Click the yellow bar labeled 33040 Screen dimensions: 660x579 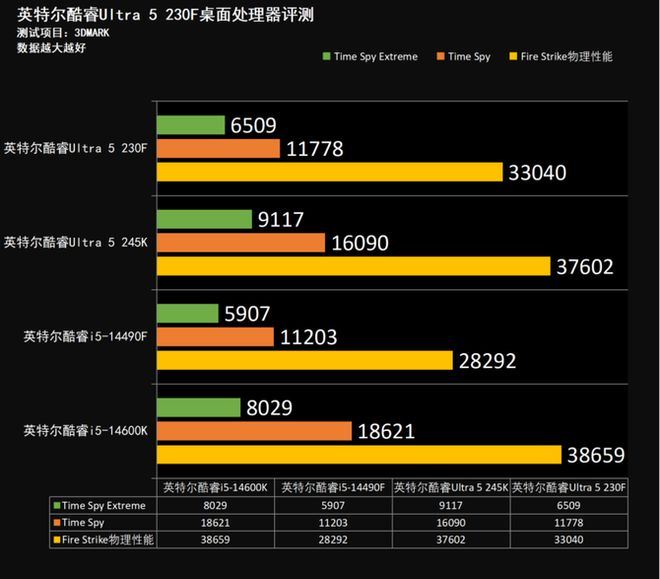point(329,172)
